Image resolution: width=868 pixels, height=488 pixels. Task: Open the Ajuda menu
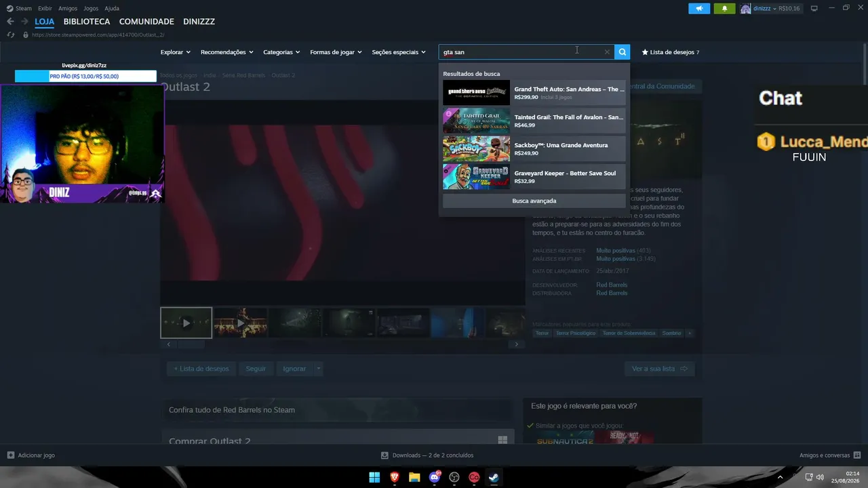point(112,8)
